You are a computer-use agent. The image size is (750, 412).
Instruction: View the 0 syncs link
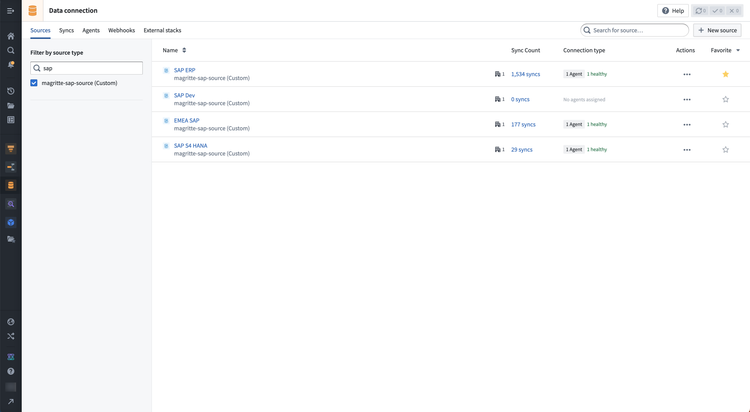520,100
